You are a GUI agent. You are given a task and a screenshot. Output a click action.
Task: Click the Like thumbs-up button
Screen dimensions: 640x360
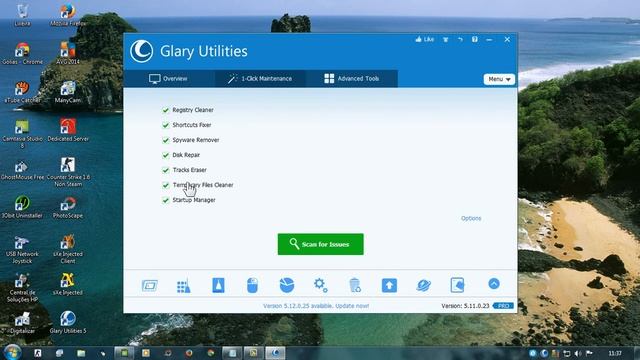click(424, 40)
